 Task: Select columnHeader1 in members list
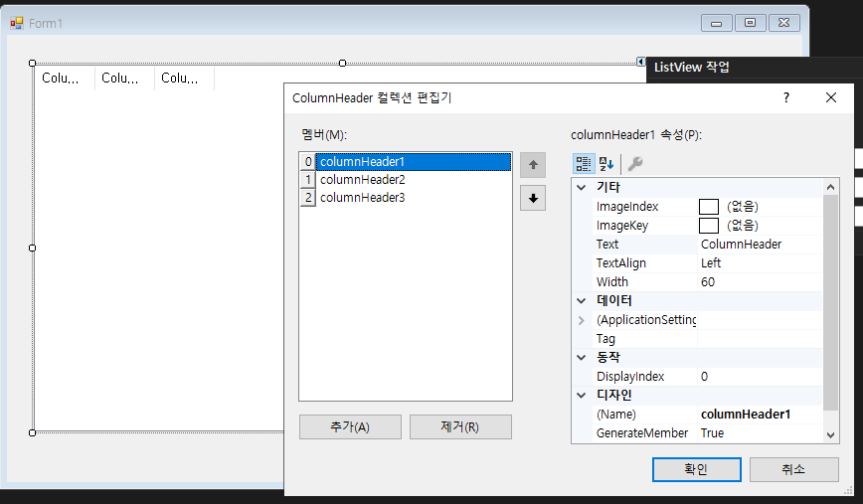pyautogui.click(x=413, y=162)
